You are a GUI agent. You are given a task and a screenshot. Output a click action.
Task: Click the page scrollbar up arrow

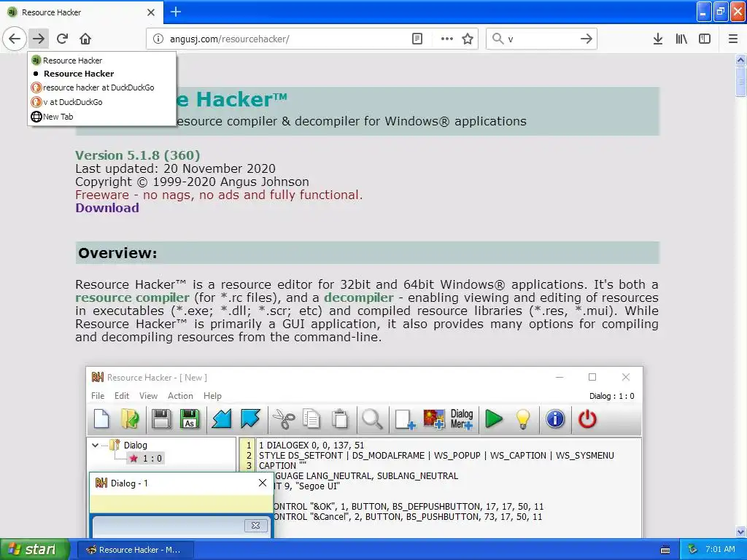coord(740,60)
